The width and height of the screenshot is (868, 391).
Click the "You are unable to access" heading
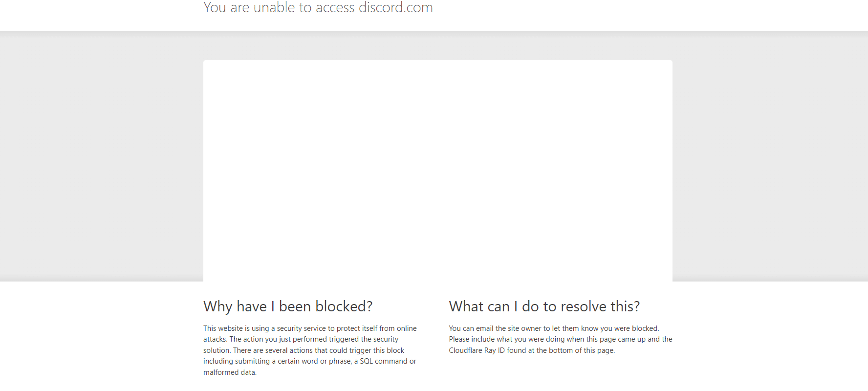coord(279,8)
